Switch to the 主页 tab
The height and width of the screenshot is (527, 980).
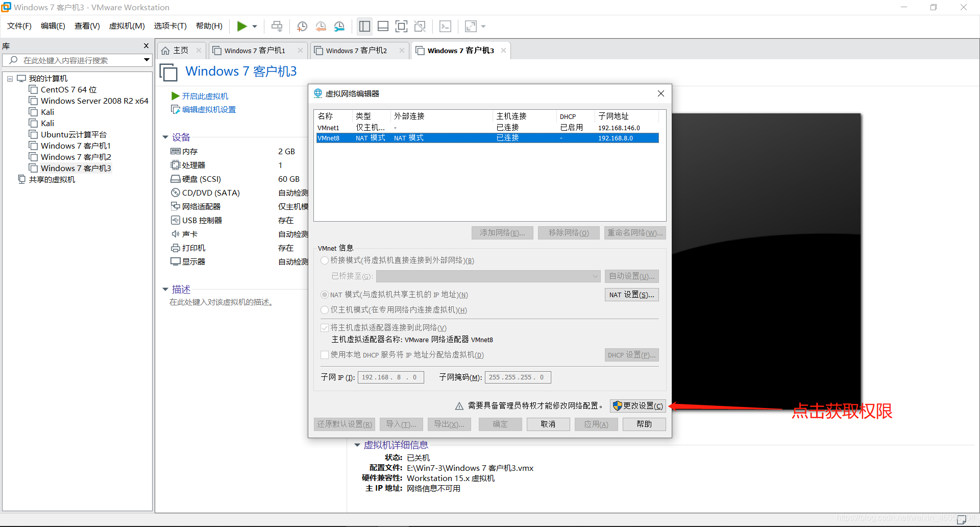click(x=181, y=51)
